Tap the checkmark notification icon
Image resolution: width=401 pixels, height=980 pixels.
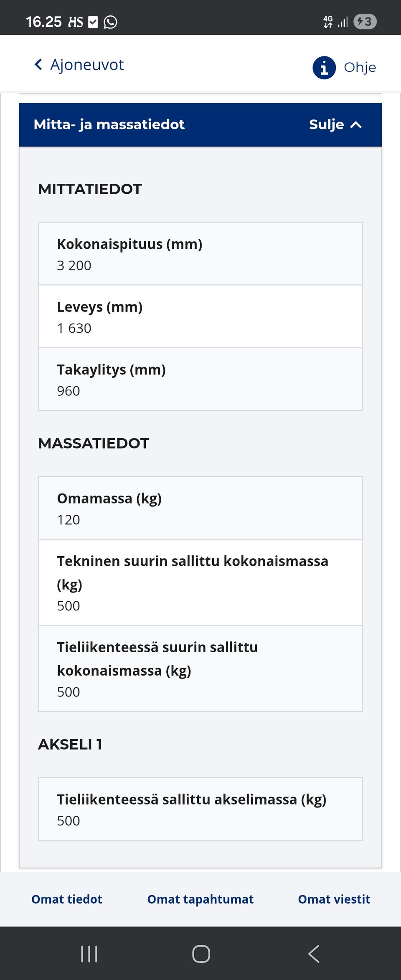[93, 22]
